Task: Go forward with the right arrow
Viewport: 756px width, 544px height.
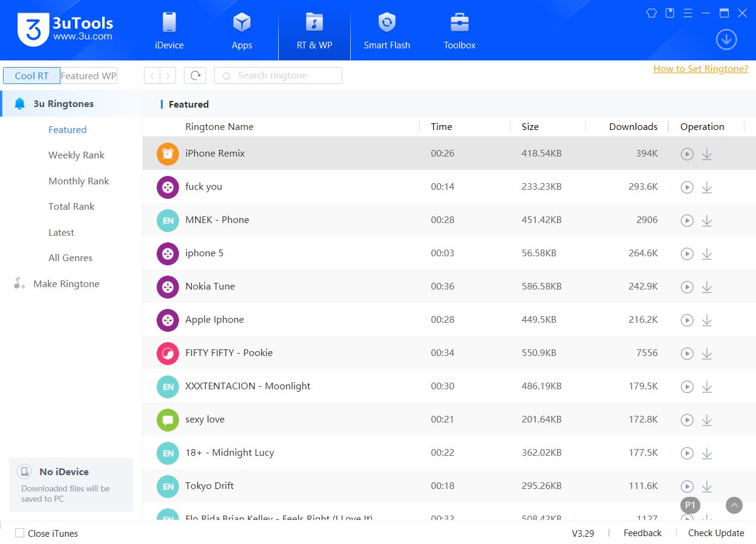Action: pyautogui.click(x=168, y=76)
